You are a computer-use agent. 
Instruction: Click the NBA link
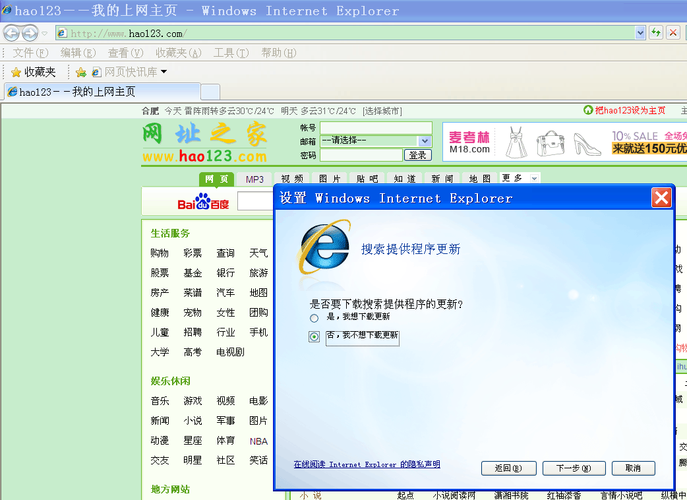259,441
